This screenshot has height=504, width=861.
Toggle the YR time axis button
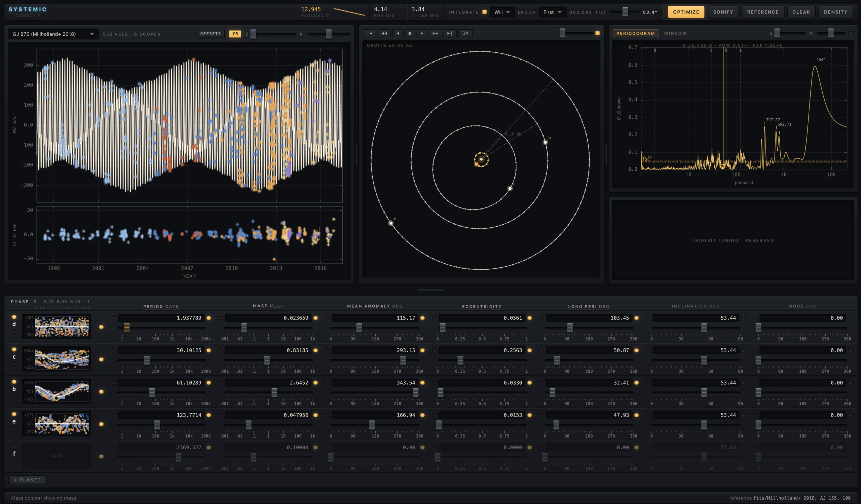point(235,34)
